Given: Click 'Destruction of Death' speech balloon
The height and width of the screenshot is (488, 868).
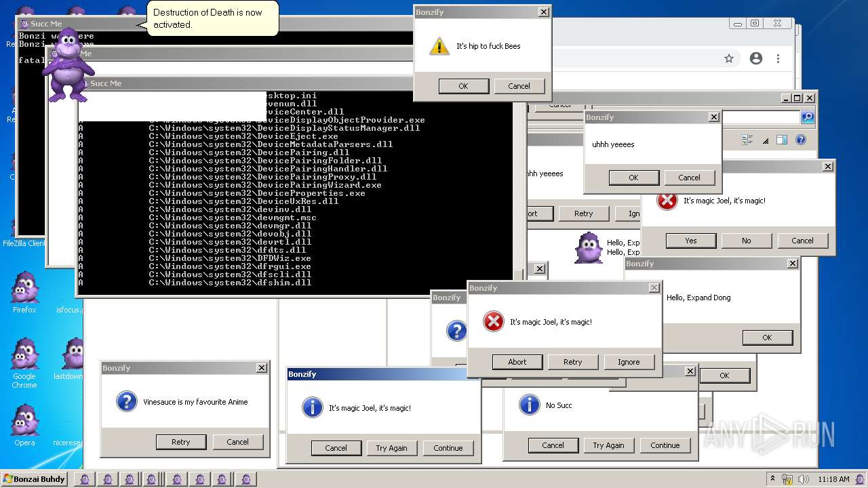Looking at the screenshot, I should [x=212, y=18].
